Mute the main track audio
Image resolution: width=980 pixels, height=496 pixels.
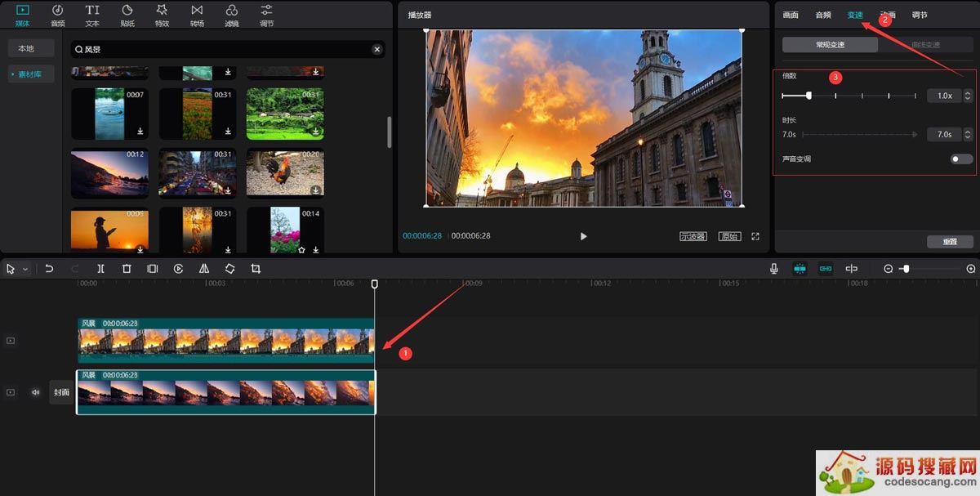point(35,392)
